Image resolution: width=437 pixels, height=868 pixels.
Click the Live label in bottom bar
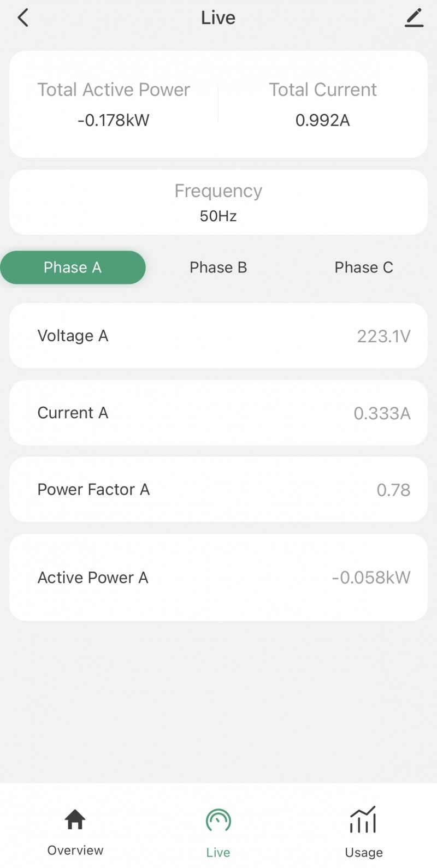pos(218,853)
